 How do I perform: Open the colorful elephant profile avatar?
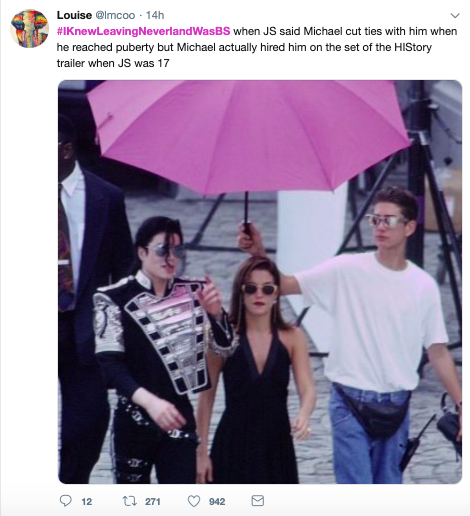29,28
